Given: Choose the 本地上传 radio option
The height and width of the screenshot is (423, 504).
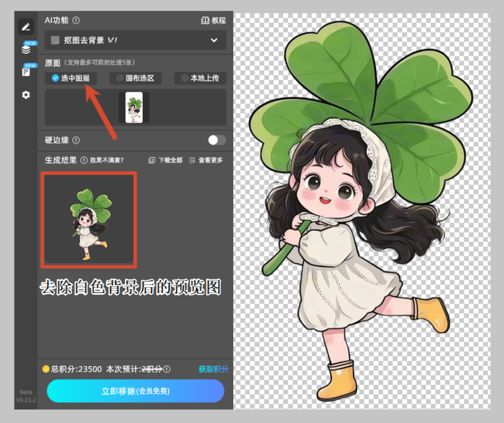Looking at the screenshot, I should point(200,78).
